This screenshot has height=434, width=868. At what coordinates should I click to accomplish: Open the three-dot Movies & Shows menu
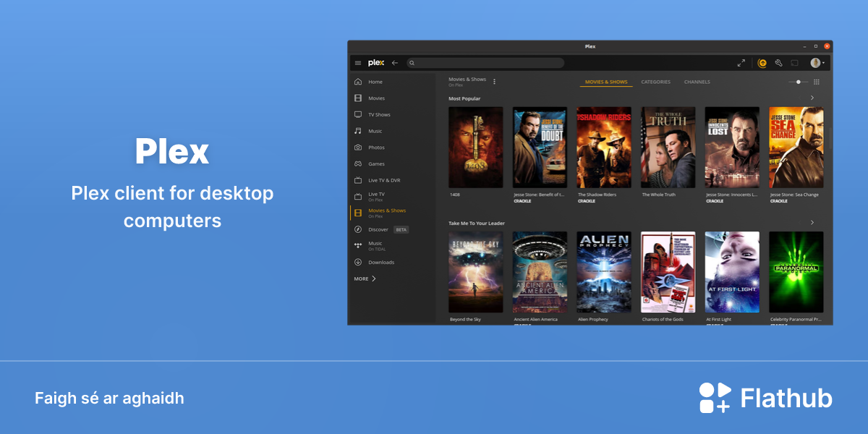pyautogui.click(x=495, y=82)
